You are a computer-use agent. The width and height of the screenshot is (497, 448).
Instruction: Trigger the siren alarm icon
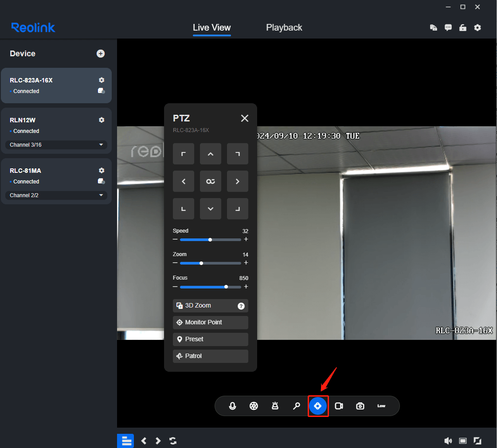tap(275, 406)
